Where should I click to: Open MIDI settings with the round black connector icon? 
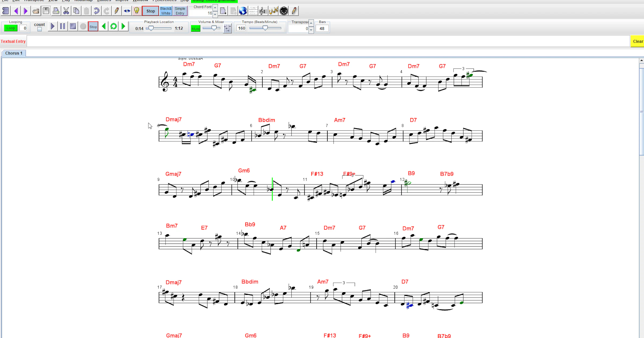coord(284,11)
